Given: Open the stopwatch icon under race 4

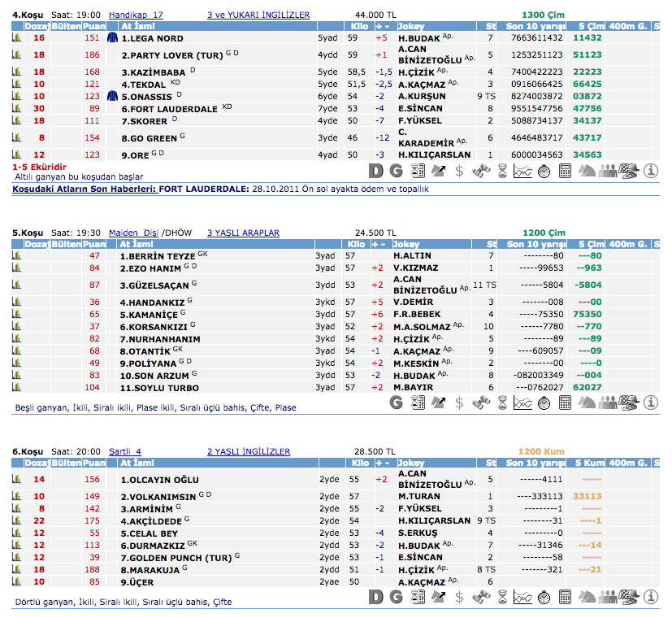Looking at the screenshot, I should pos(544,170).
